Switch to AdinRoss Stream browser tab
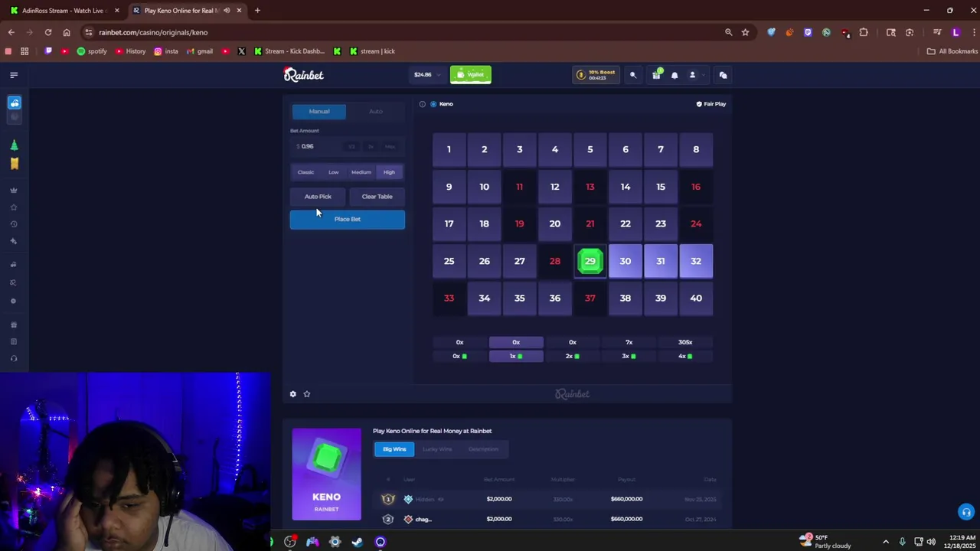This screenshot has height=551, width=980. click(x=63, y=11)
